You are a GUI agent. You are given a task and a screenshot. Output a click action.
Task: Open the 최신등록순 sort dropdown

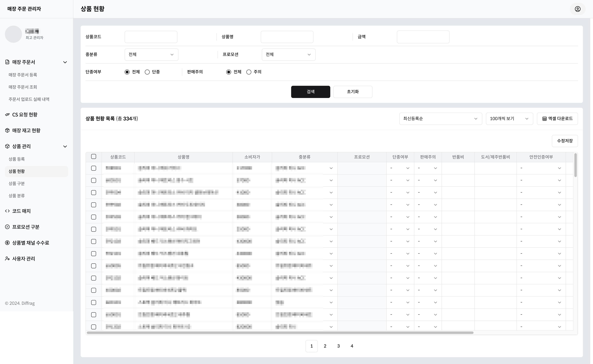(440, 119)
